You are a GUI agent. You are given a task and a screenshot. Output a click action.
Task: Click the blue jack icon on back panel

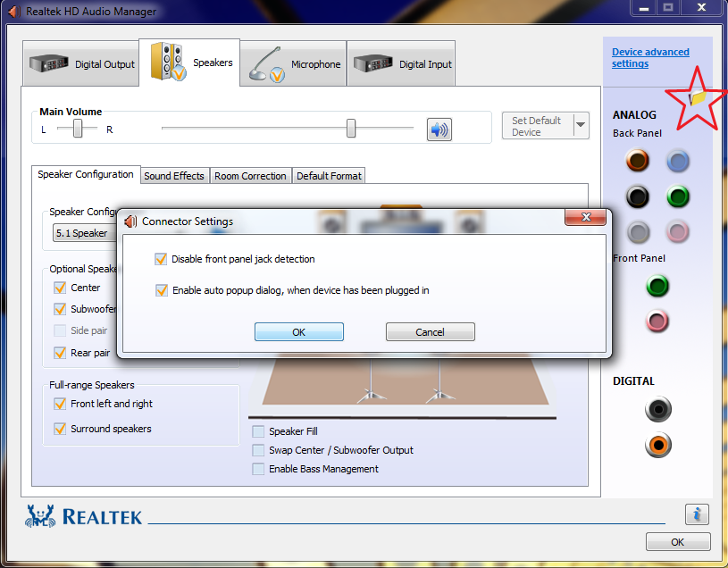click(x=677, y=161)
